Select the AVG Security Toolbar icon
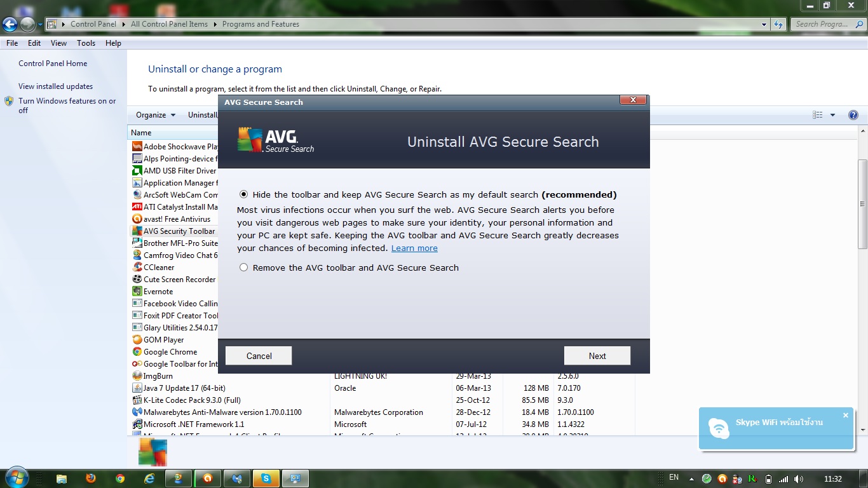This screenshot has width=868, height=488. [137, 231]
